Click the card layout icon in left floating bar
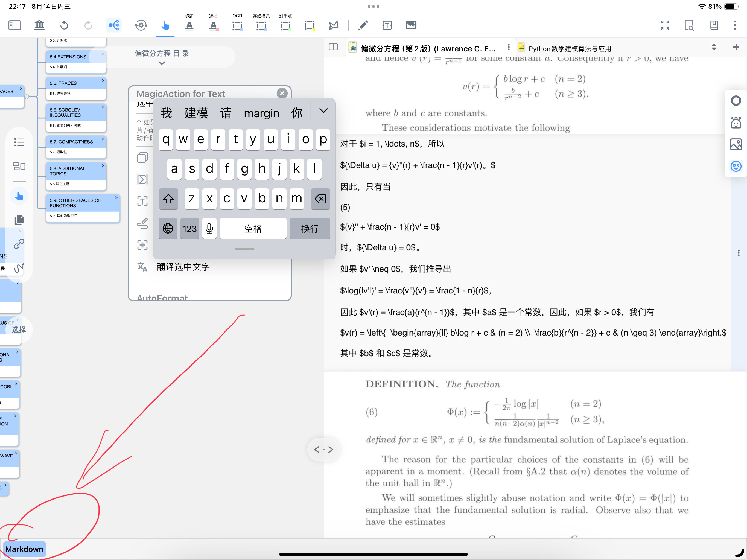The width and height of the screenshot is (747, 560). pyautogui.click(x=19, y=166)
